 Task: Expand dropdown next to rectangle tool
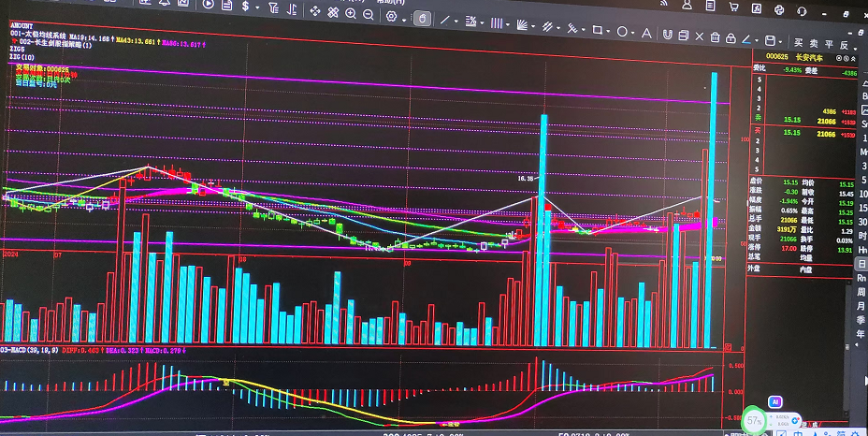[608, 32]
